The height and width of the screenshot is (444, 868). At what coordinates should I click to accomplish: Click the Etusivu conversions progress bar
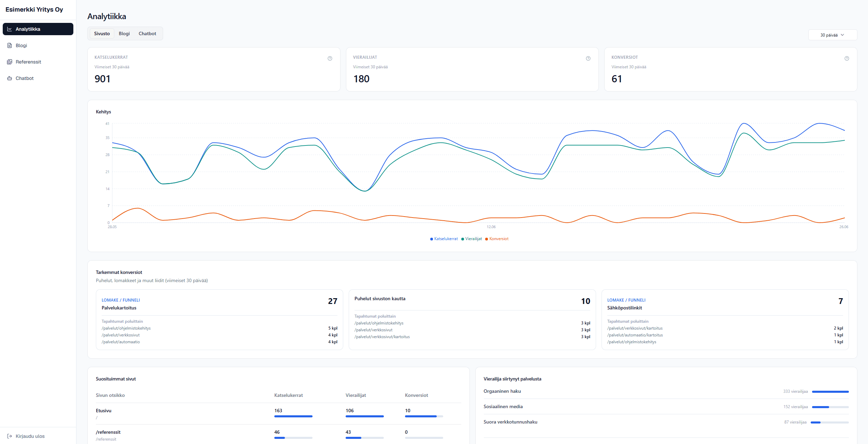(424, 416)
